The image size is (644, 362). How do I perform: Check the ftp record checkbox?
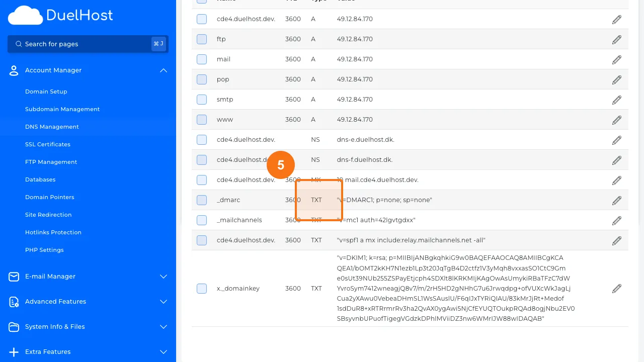point(201,39)
